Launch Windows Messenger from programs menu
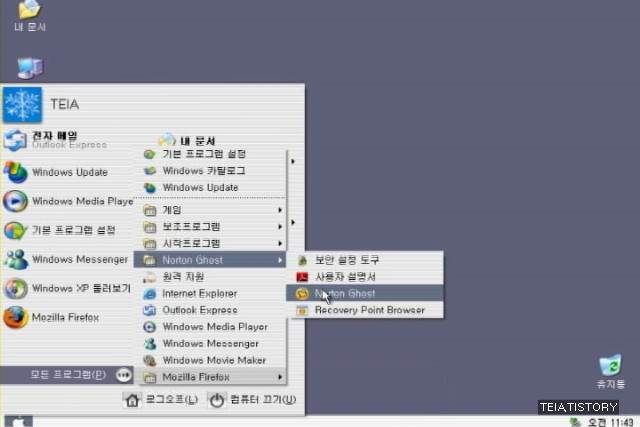640x427 pixels. pyautogui.click(x=210, y=344)
